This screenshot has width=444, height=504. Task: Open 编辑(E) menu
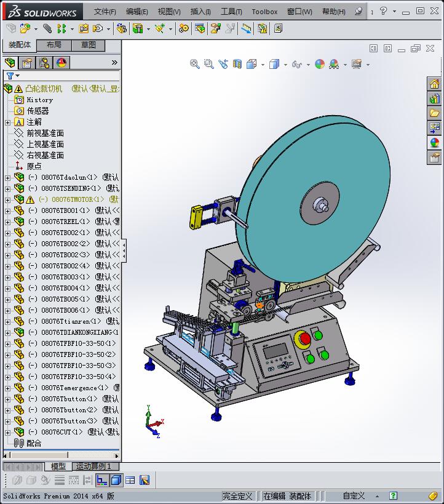[137, 12]
